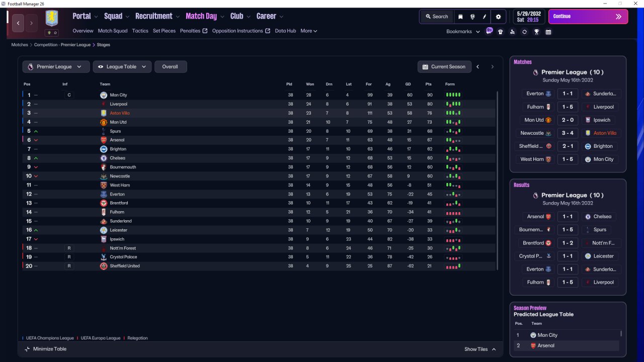
Task: Click Sheffield United badge in league table
Action: pos(104,266)
